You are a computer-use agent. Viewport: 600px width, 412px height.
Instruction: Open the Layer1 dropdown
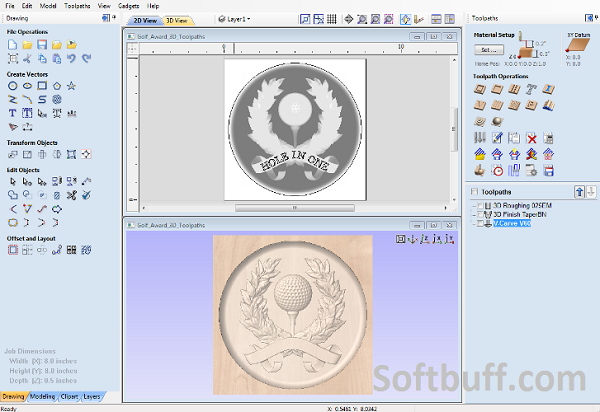234,19
